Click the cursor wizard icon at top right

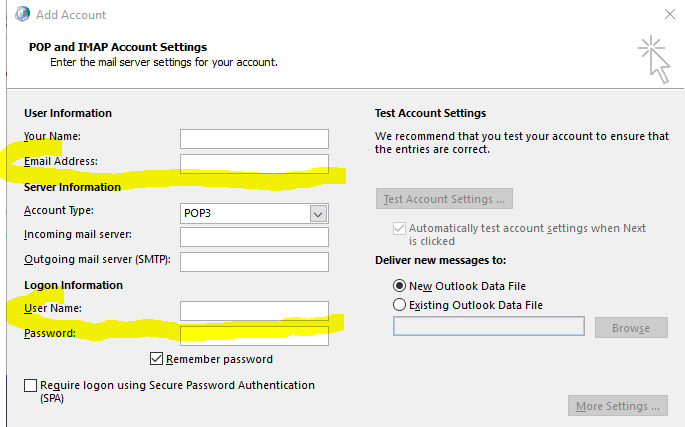654,59
